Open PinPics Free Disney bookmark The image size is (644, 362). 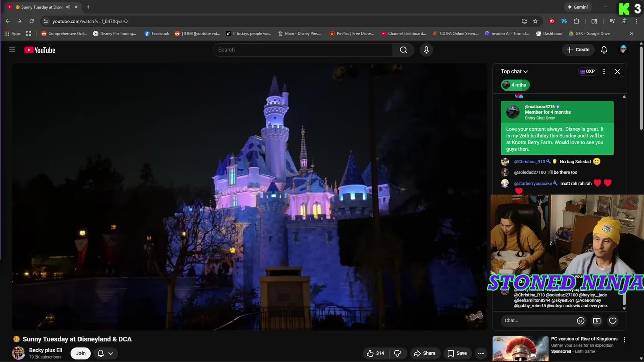(x=352, y=34)
